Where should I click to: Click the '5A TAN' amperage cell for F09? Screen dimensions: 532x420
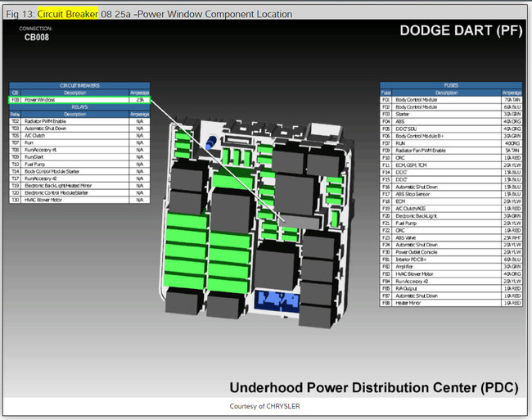tap(512, 151)
